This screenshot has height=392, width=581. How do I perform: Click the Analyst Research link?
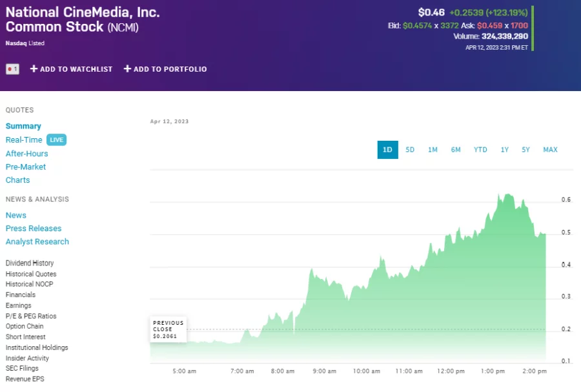(37, 242)
